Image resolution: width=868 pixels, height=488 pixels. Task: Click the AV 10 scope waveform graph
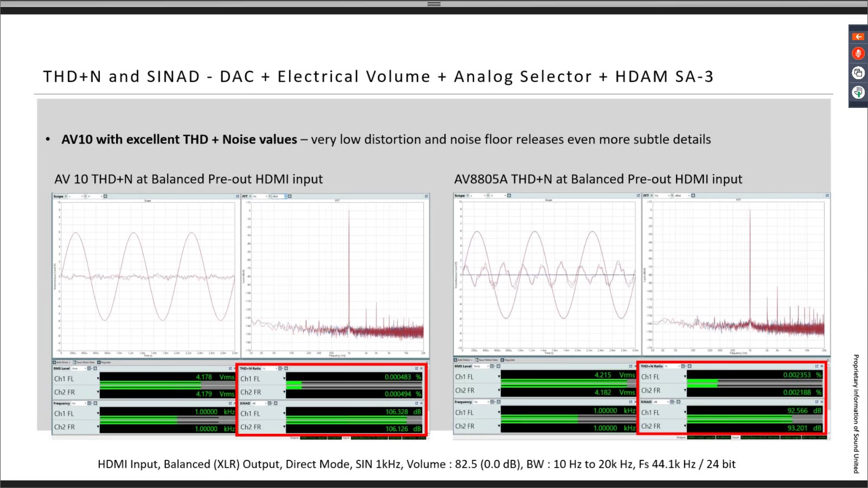pyautogui.click(x=147, y=275)
